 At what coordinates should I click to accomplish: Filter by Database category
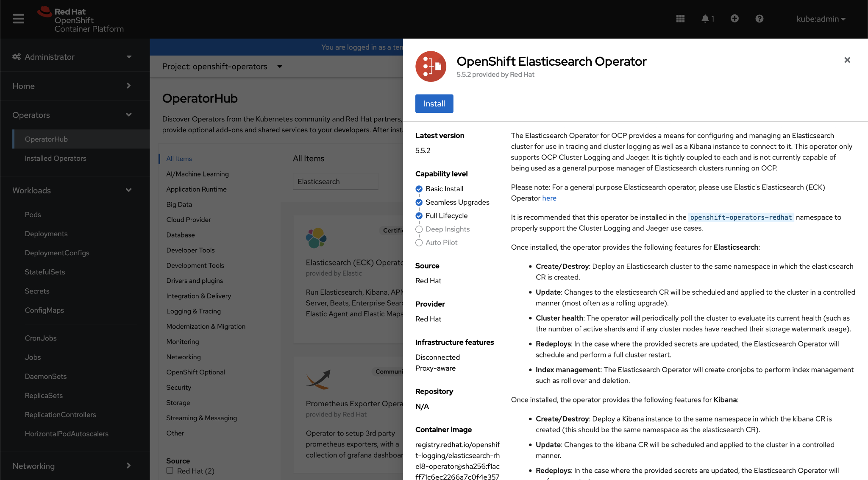point(181,235)
